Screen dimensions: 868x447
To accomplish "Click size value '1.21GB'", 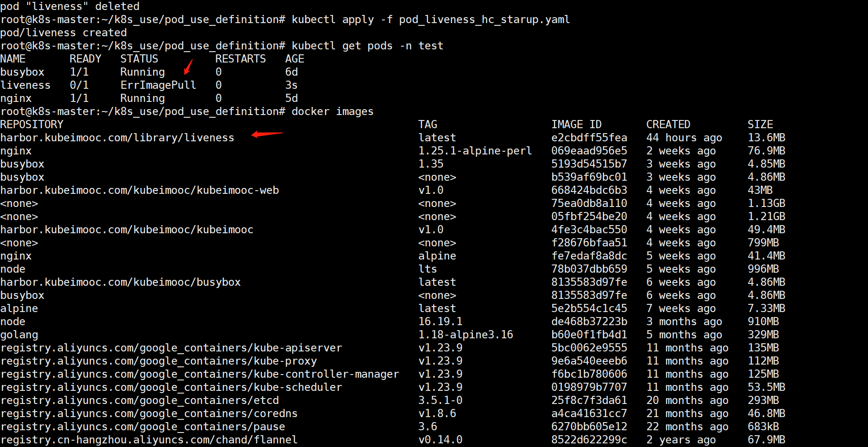I will (766, 216).
